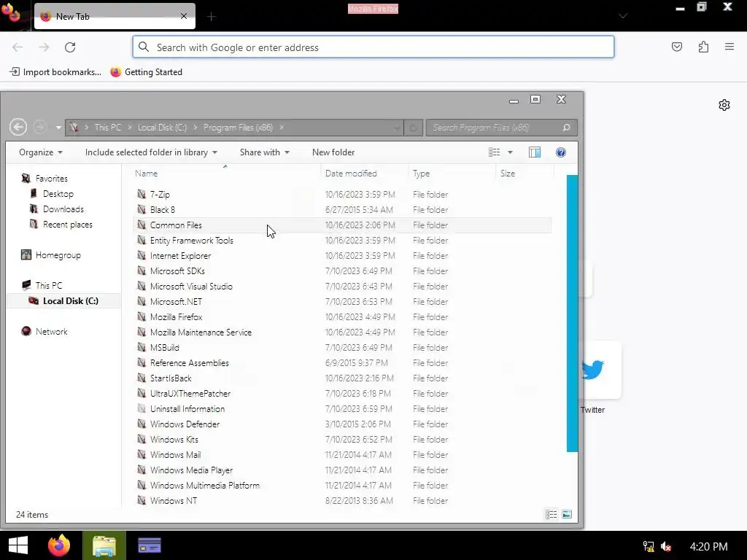Sort by Size column header
The height and width of the screenshot is (560, 747).
point(525,174)
